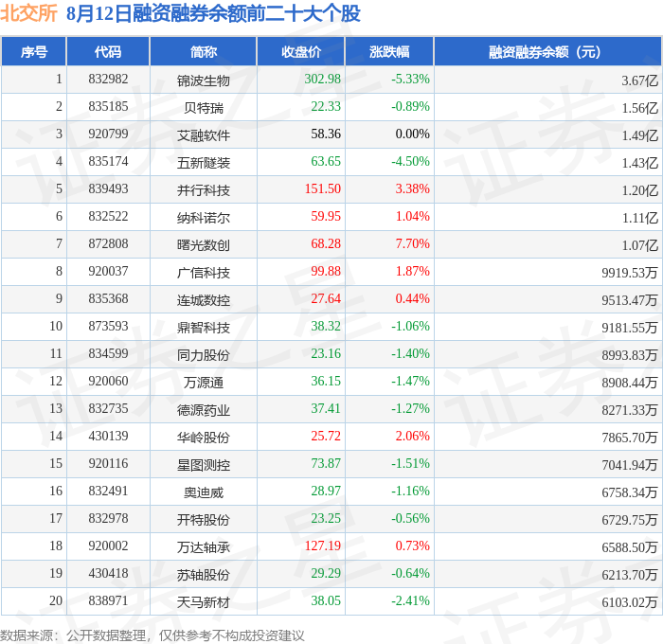Click the 0.00% change value
The height and width of the screenshot is (644, 663).
(412, 134)
